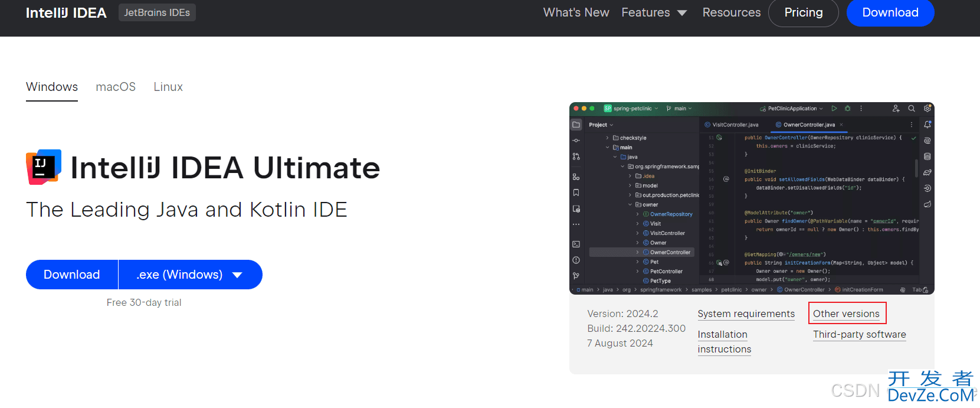This screenshot has height=408, width=980.
Task: Click the Debug bug icon in IDE toolbar
Action: pos(848,109)
